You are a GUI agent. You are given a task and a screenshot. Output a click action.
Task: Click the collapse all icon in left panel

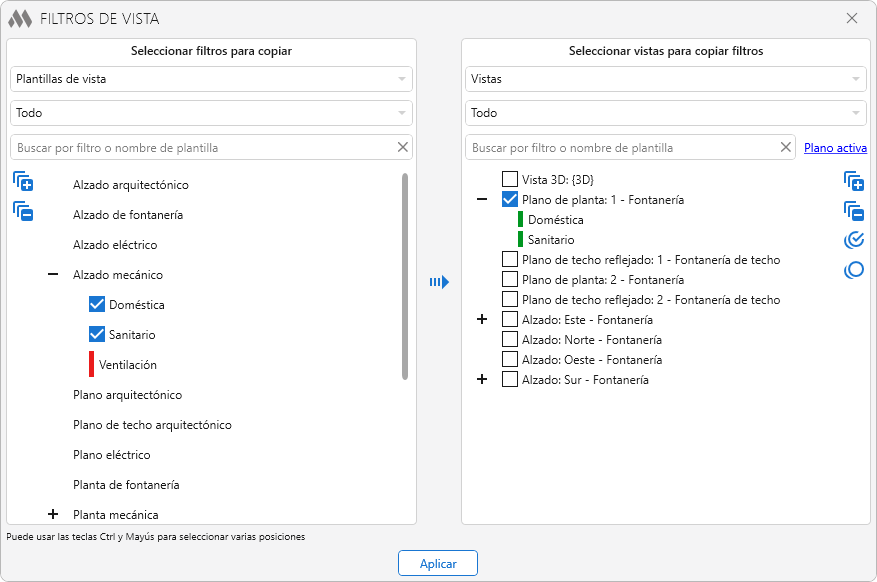23,211
